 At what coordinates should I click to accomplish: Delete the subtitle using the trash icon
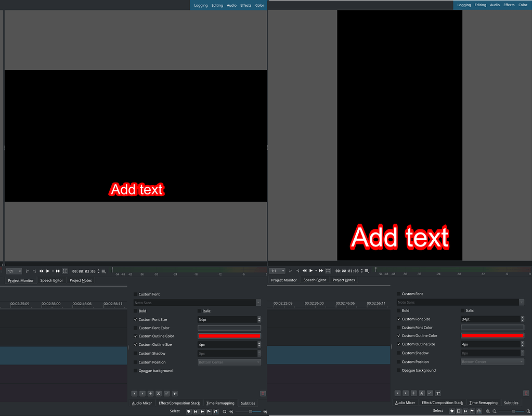(x=263, y=393)
